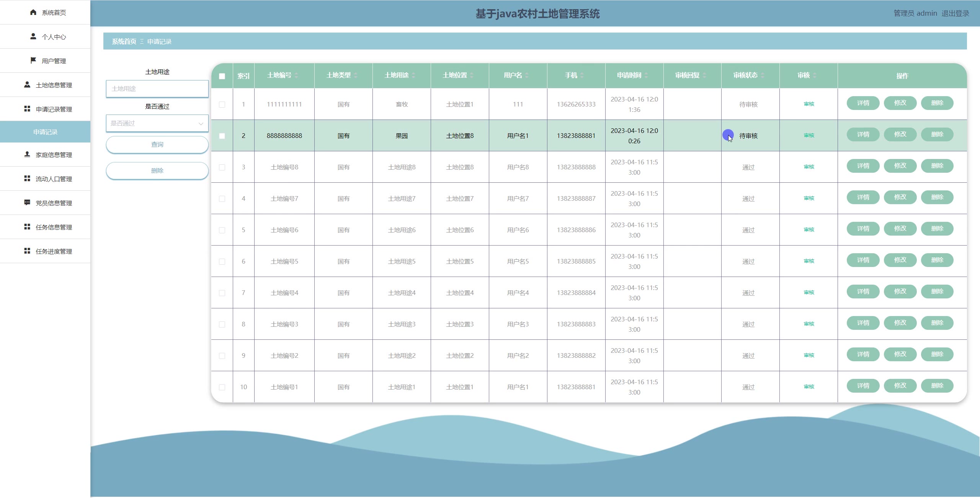Image resolution: width=980 pixels, height=498 pixels.
Task: Expand 土地信息管理 sidebar menu
Action: pyautogui.click(x=45, y=85)
